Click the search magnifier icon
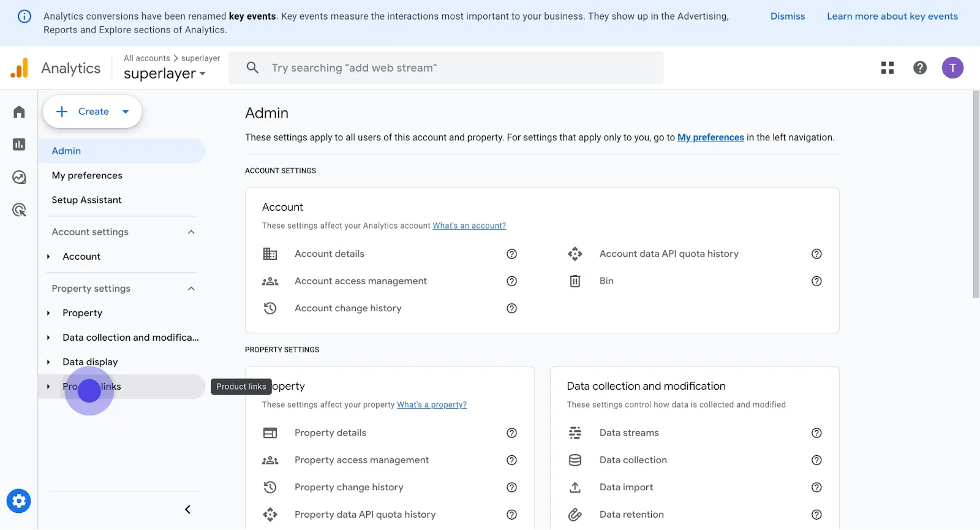This screenshot has width=980, height=530. click(x=252, y=67)
